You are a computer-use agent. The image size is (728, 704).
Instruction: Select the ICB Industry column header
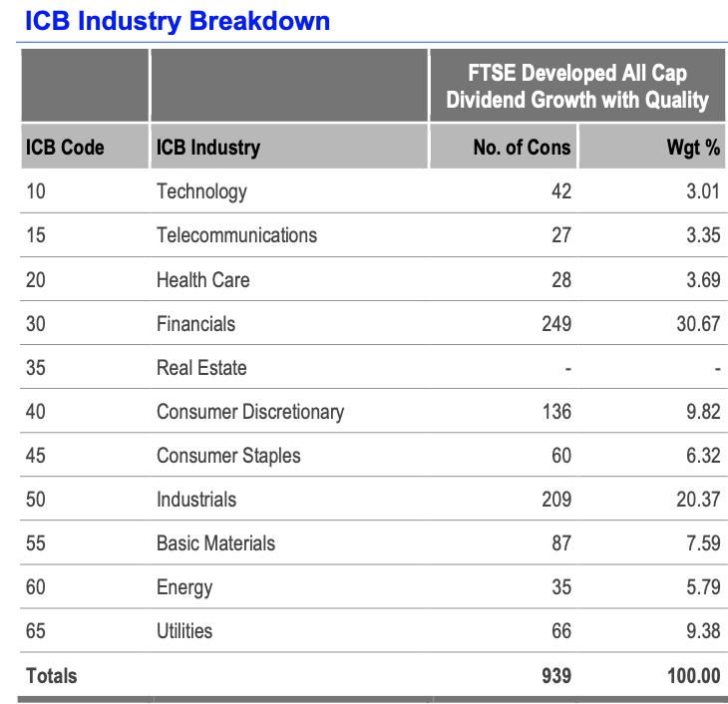click(x=208, y=148)
